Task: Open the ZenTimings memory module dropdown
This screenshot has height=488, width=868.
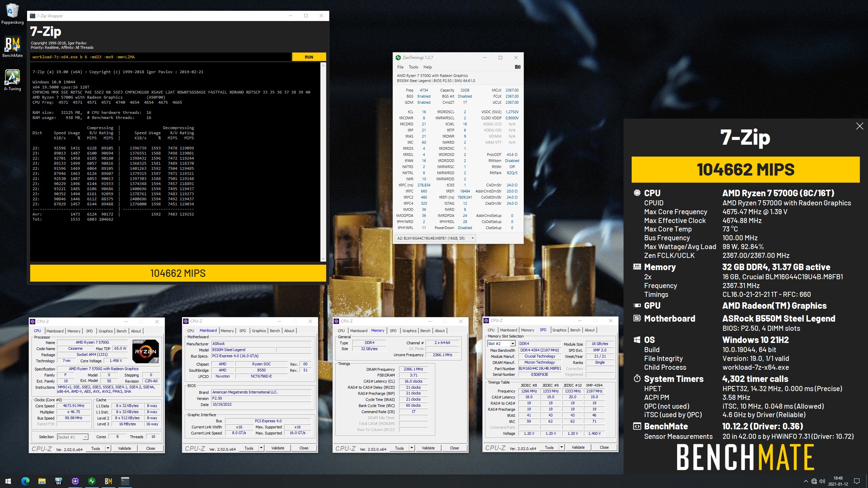Action: [435, 238]
